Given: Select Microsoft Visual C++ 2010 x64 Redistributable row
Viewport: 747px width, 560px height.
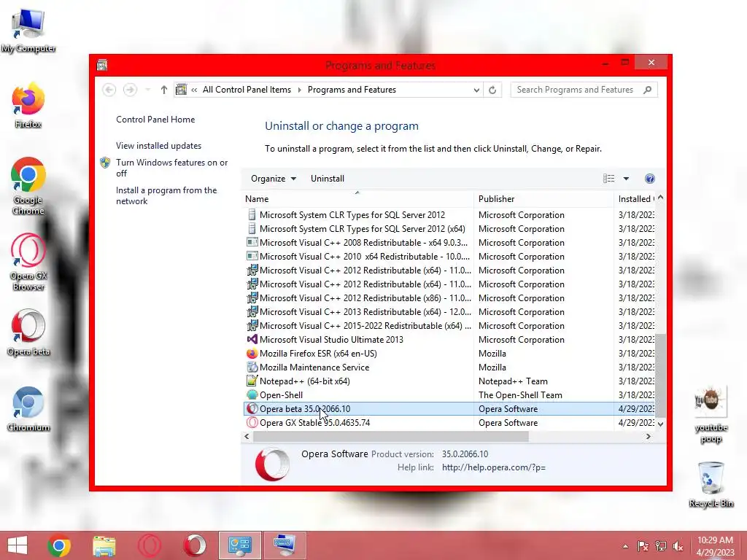Looking at the screenshot, I should (449, 257).
